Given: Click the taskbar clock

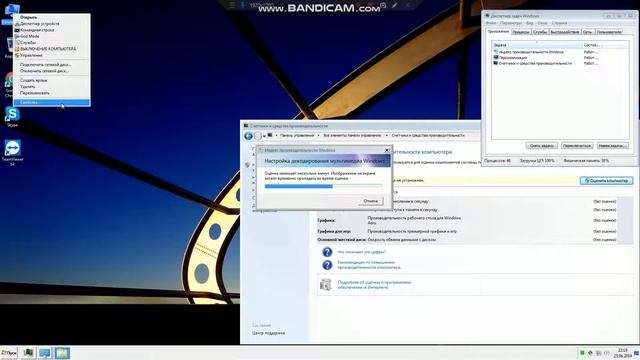Looking at the screenshot, I should click(x=622, y=353).
